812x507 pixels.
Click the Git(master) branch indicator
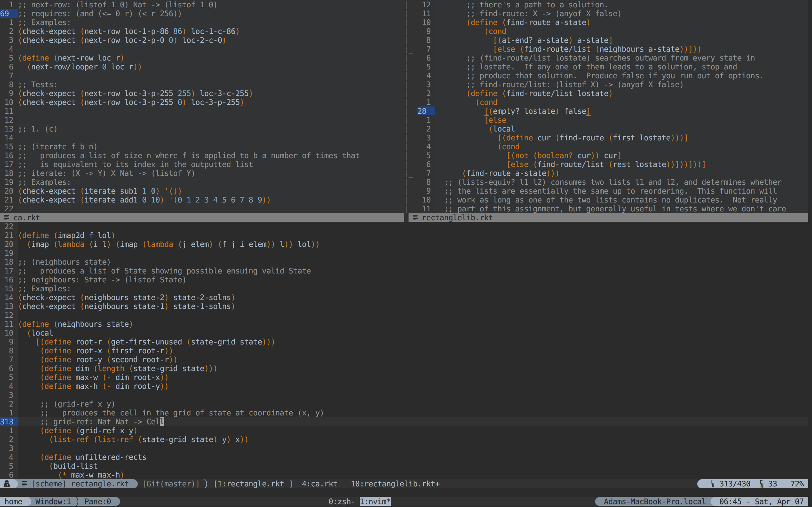point(171,484)
